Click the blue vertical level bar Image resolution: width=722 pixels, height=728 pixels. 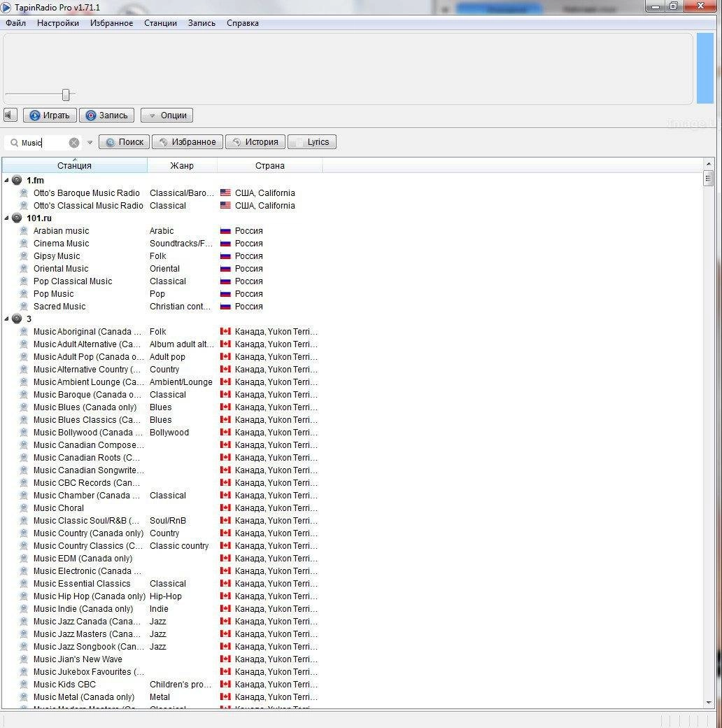[x=705, y=69]
